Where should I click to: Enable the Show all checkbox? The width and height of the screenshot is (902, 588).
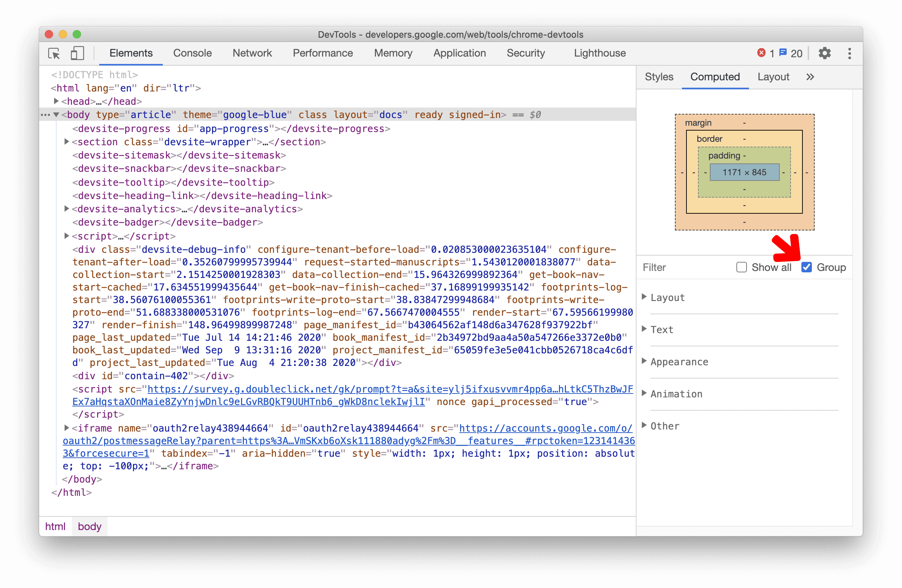pyautogui.click(x=742, y=267)
